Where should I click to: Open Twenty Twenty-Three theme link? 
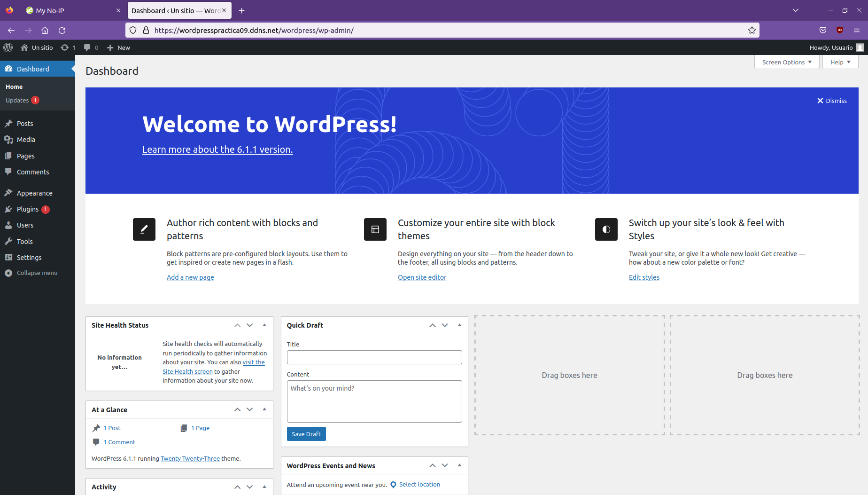190,459
